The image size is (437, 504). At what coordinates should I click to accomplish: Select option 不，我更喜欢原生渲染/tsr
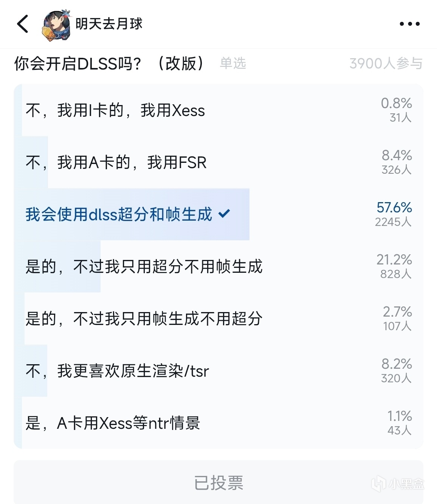coord(117,371)
